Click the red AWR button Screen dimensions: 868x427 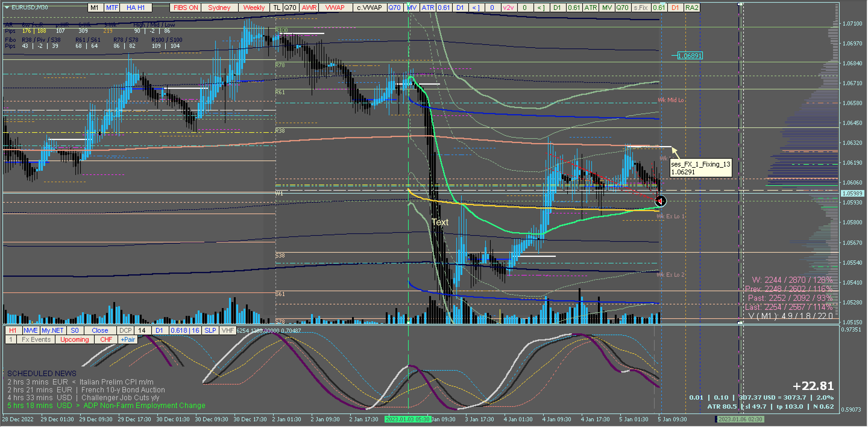tap(309, 8)
